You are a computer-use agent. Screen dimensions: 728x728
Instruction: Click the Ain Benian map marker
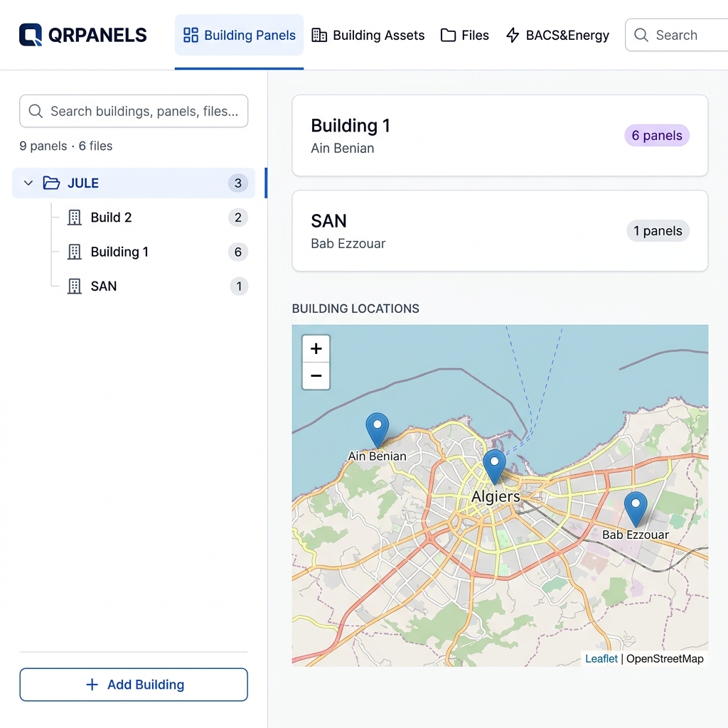coord(378,429)
